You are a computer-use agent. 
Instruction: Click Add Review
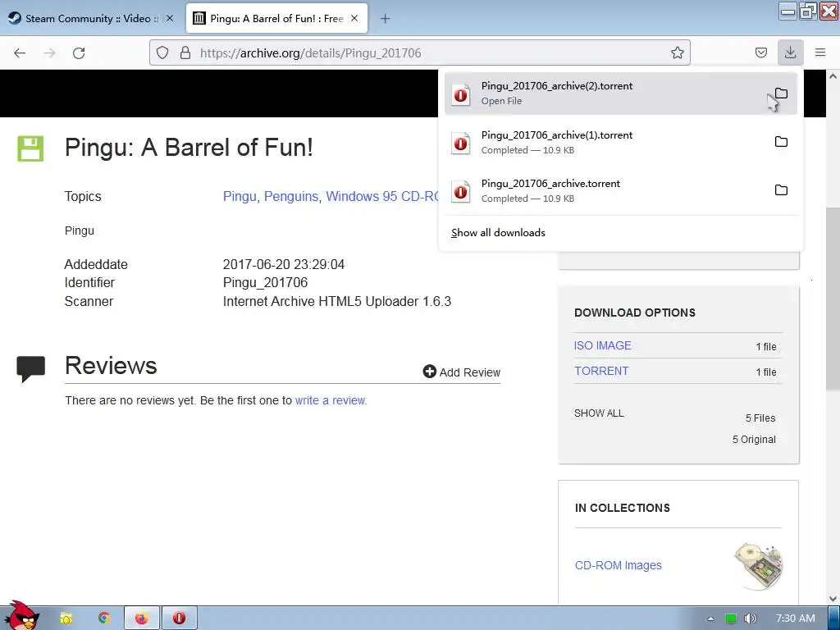click(461, 372)
